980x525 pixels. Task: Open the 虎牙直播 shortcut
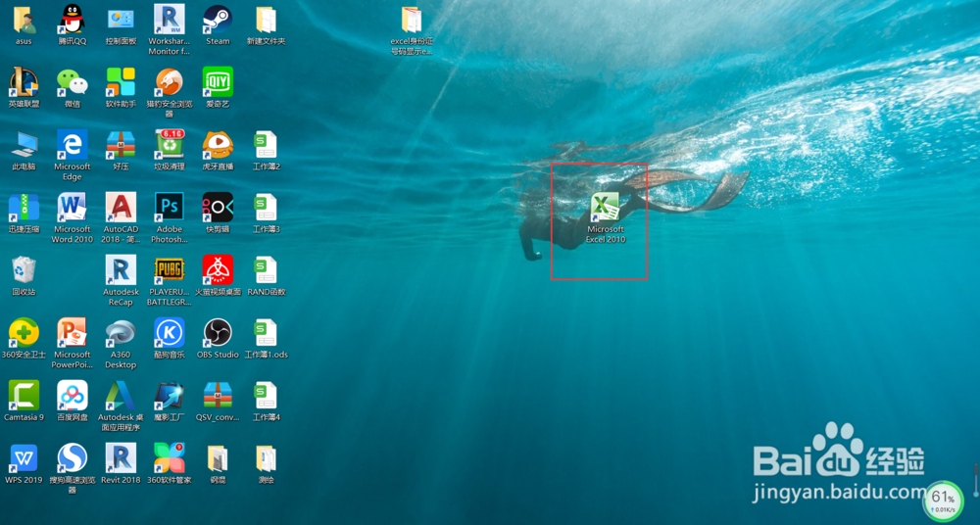(218, 150)
